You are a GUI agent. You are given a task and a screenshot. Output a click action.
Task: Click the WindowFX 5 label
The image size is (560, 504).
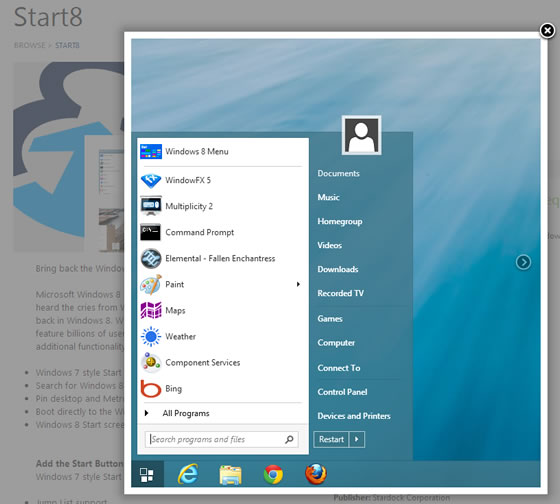pyautogui.click(x=188, y=180)
